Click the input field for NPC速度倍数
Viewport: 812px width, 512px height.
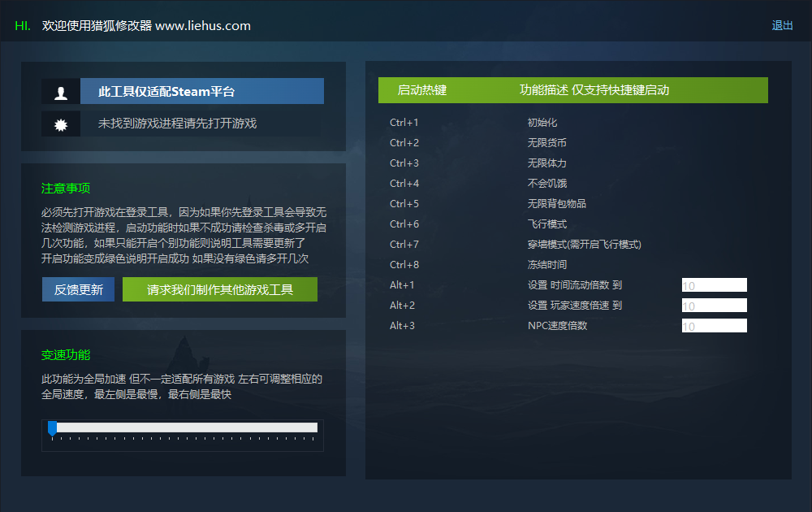point(714,325)
